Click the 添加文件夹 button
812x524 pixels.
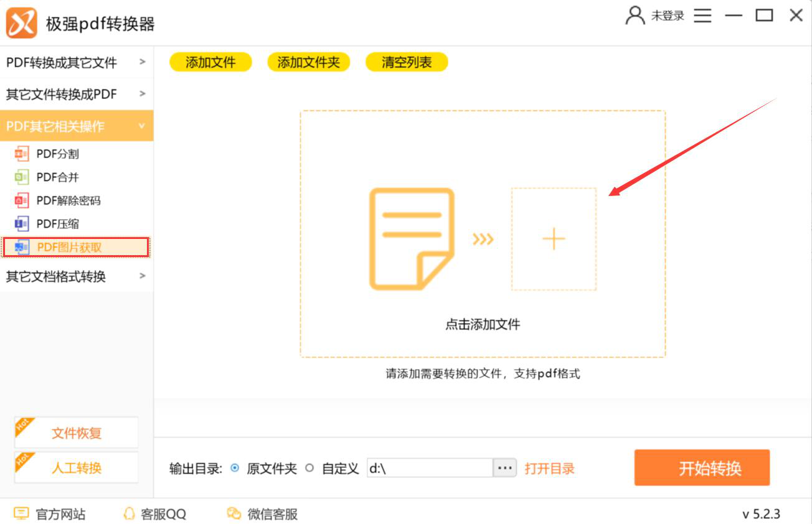tap(308, 62)
